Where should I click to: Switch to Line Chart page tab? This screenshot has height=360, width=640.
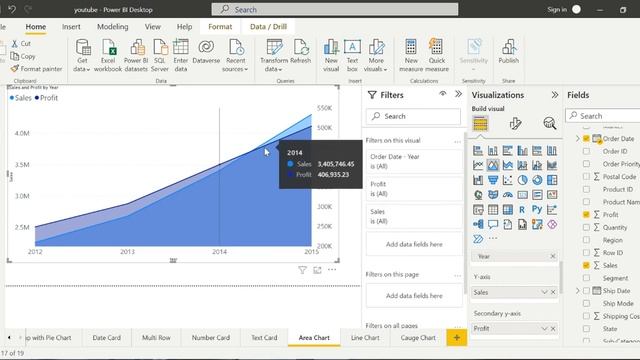365,338
